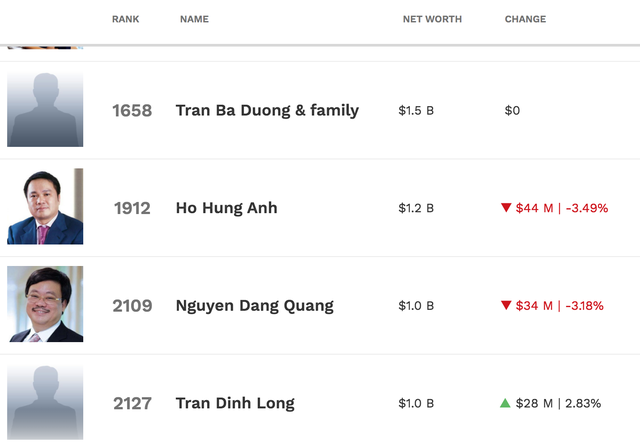
Task: Click the placeholder avatar for Tran Dinh Long
Action: [x=45, y=403]
